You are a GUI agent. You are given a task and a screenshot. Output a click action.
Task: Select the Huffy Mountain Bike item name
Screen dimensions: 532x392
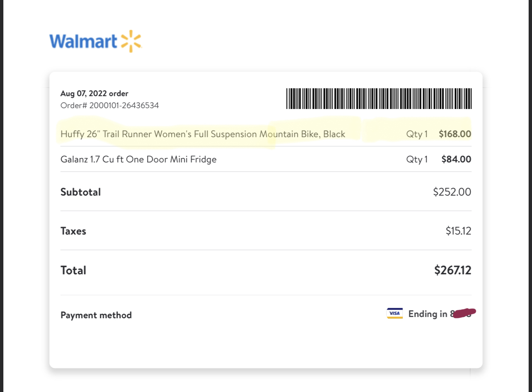(x=203, y=134)
